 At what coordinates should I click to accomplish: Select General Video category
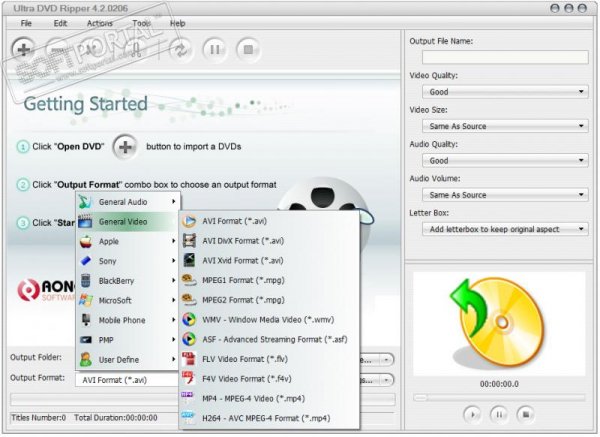128,222
